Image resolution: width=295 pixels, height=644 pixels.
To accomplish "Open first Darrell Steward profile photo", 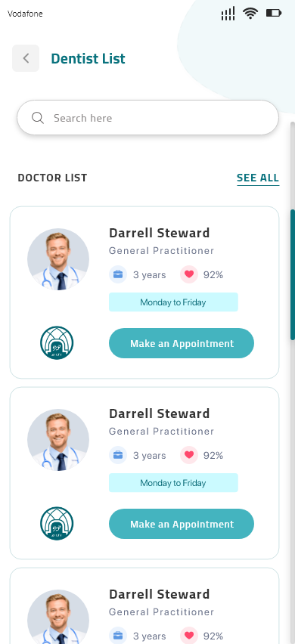I will [58, 259].
